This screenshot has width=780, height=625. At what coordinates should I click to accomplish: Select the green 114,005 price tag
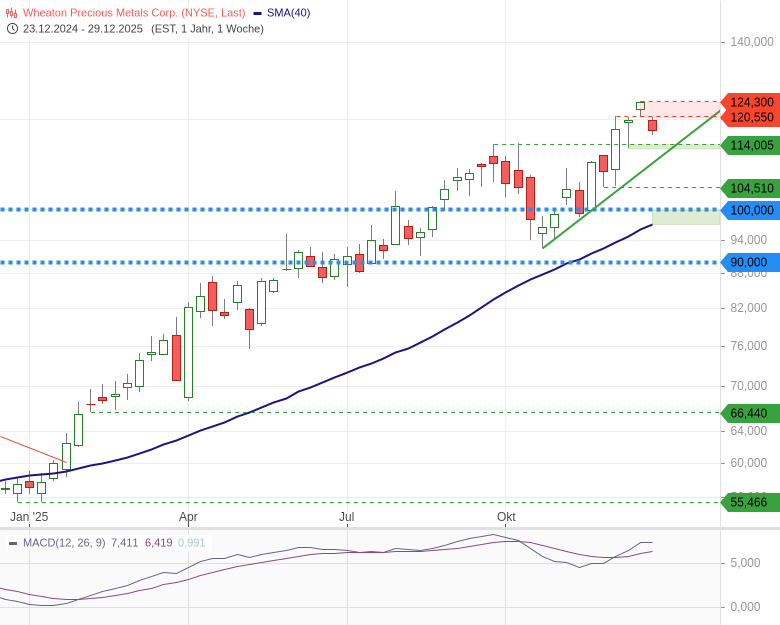click(x=751, y=145)
